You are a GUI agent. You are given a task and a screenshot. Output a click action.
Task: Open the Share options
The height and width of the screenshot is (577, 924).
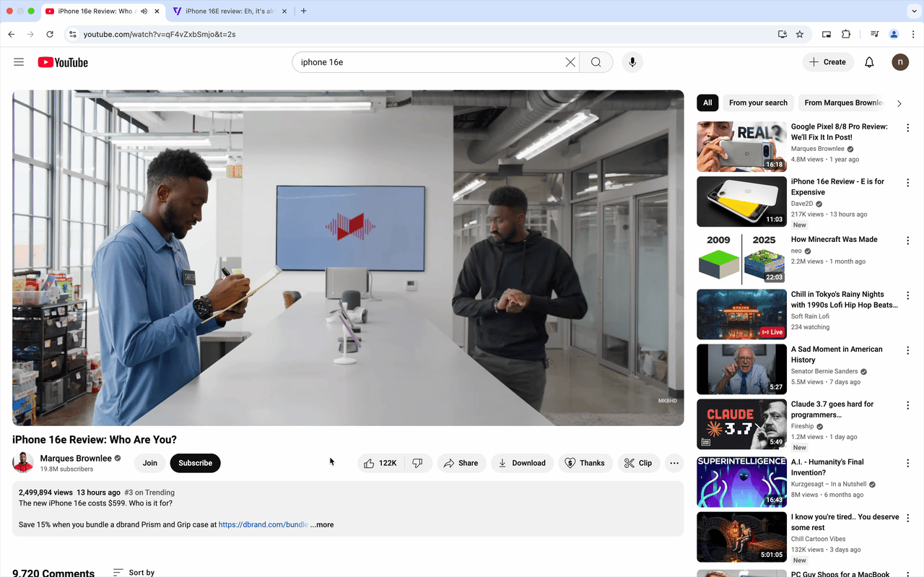[x=461, y=463]
